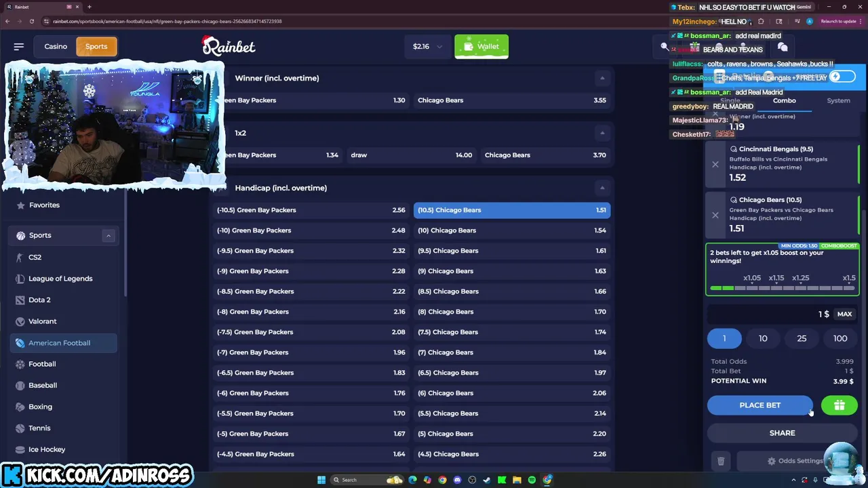Remove Chicago Bears (10.5) from betslip
The height and width of the screenshot is (488, 868).
pos(715,216)
